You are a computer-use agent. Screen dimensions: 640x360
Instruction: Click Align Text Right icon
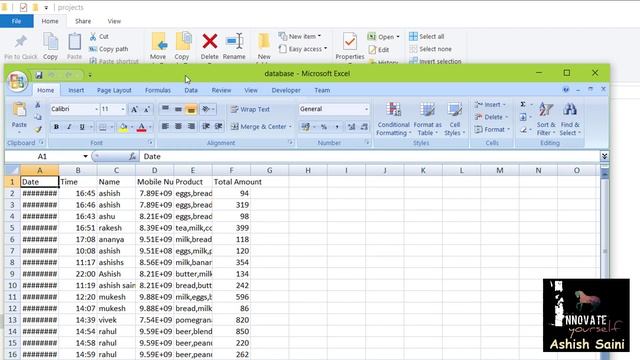(191, 127)
